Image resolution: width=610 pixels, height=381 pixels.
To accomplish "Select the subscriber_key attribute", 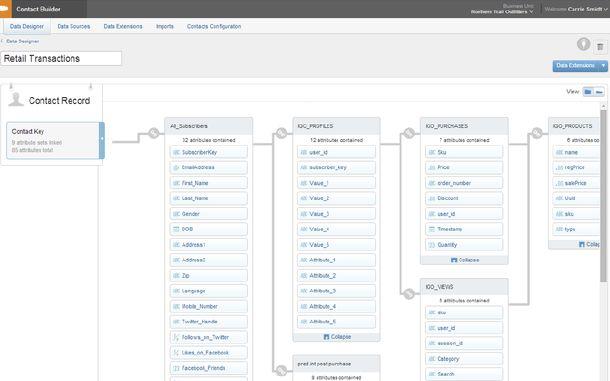I will tap(337, 168).
